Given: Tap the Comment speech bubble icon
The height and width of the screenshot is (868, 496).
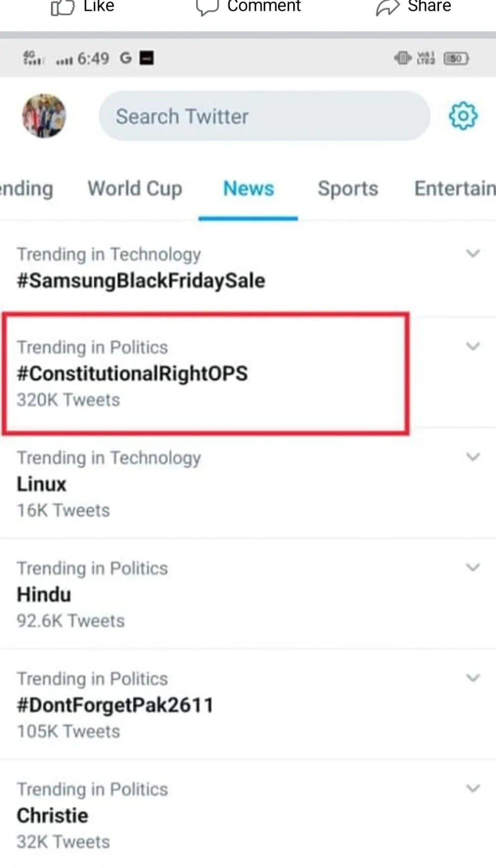Looking at the screenshot, I should pos(207,7).
